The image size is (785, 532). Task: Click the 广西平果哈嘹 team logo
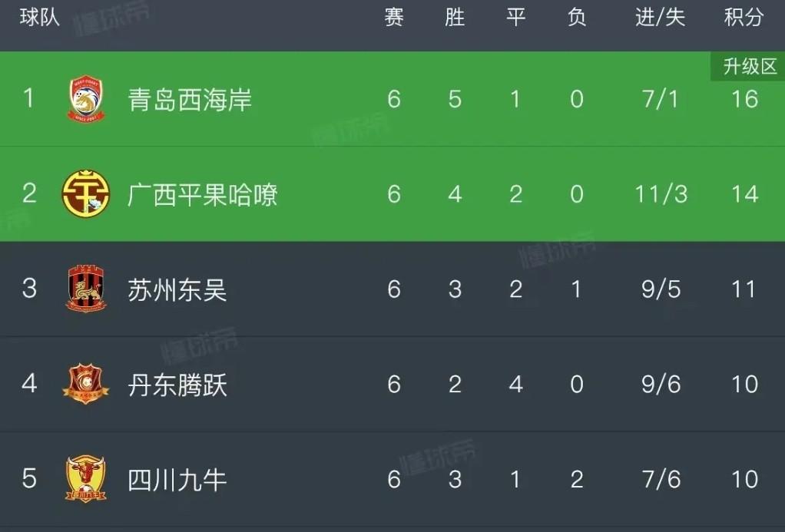click(85, 194)
